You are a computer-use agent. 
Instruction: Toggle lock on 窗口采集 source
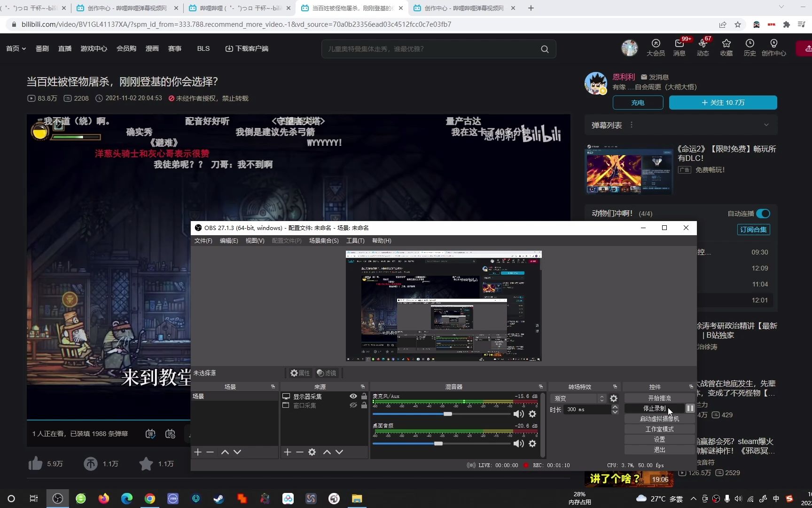(x=364, y=405)
